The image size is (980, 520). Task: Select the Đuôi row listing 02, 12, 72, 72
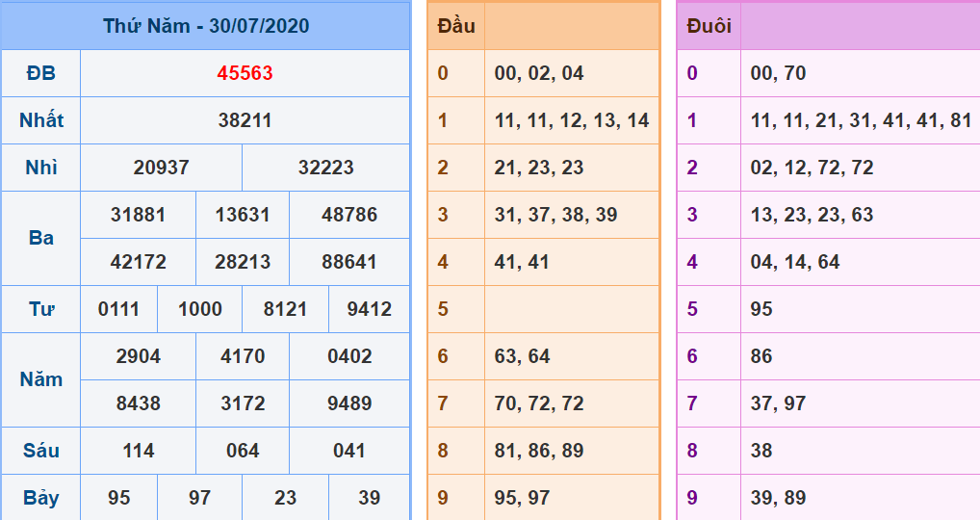click(812, 168)
